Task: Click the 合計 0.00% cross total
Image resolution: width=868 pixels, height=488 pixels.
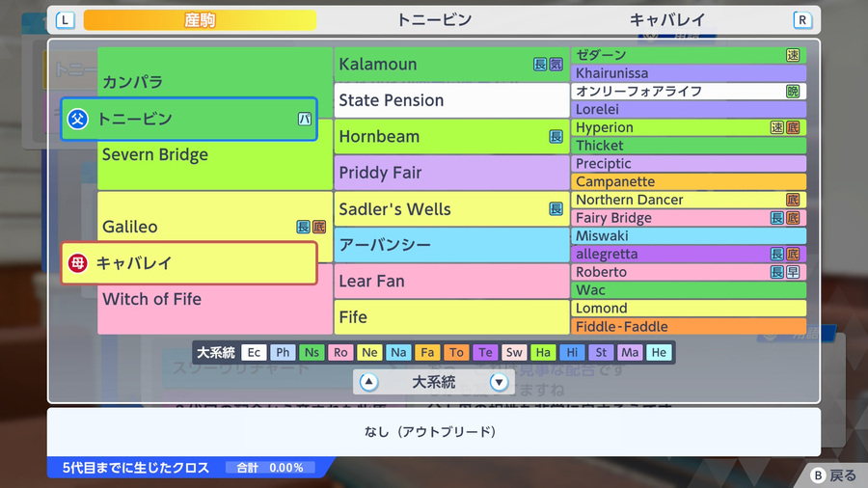Action: pos(270,468)
